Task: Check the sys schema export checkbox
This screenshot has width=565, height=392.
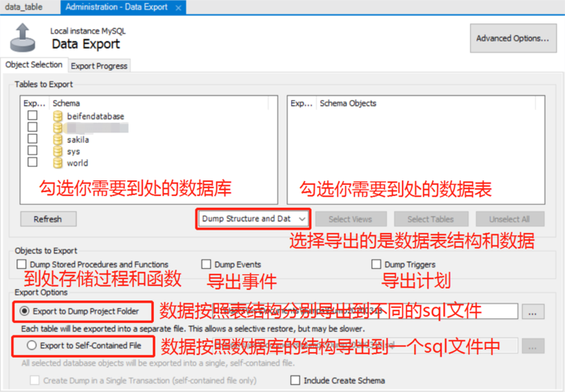Action: 32,150
